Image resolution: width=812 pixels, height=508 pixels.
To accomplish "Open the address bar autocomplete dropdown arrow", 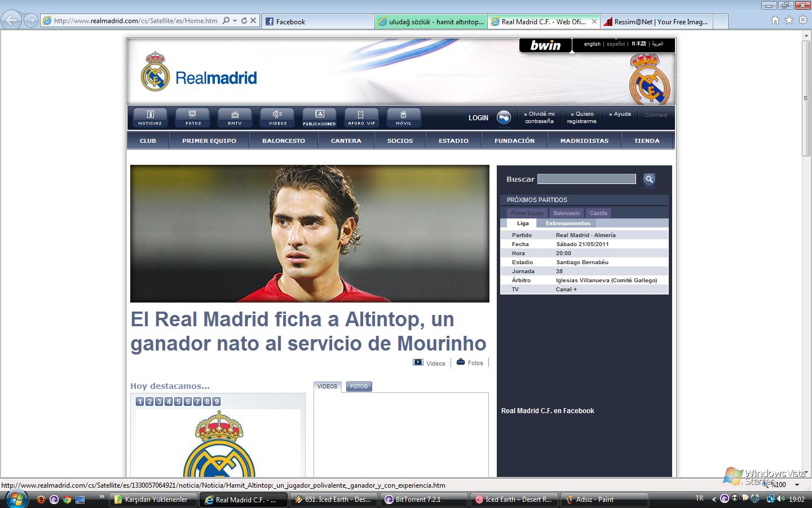I will 235,21.
